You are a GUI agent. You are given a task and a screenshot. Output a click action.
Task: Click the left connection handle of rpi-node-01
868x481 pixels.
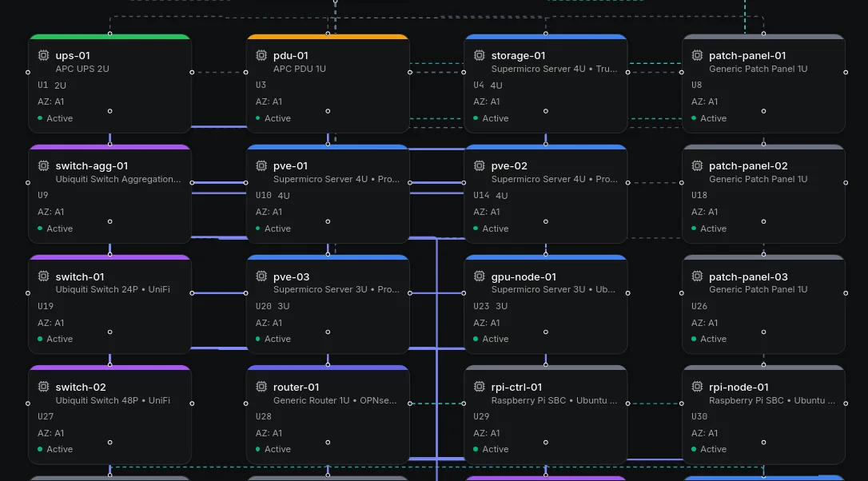click(682, 403)
